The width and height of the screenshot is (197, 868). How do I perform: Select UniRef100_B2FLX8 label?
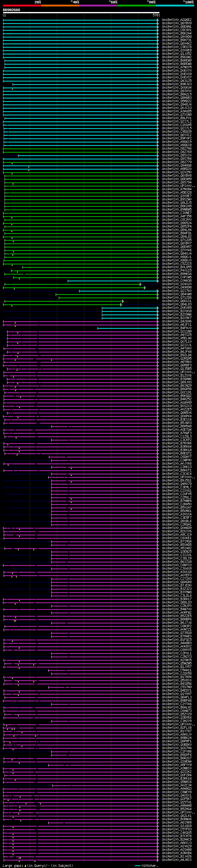pos(177,728)
